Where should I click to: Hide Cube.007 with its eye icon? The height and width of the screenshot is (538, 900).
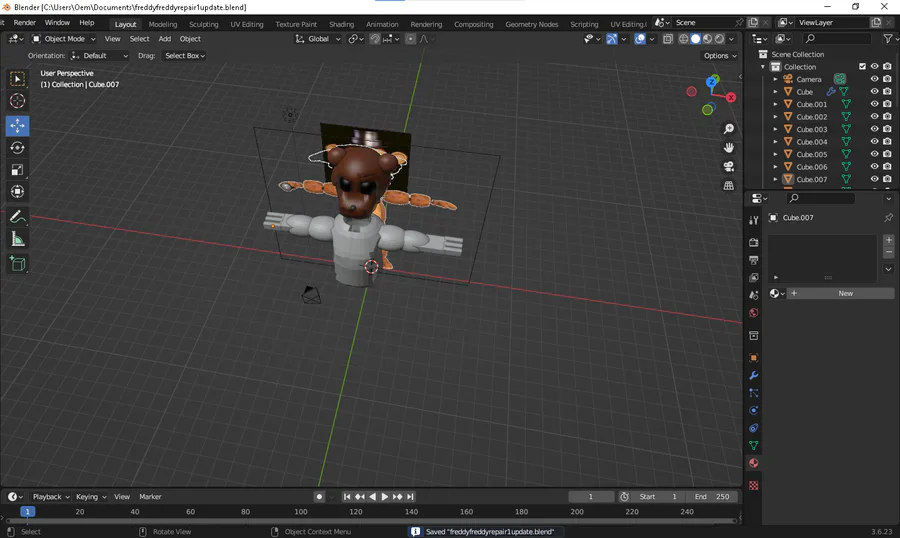click(874, 179)
